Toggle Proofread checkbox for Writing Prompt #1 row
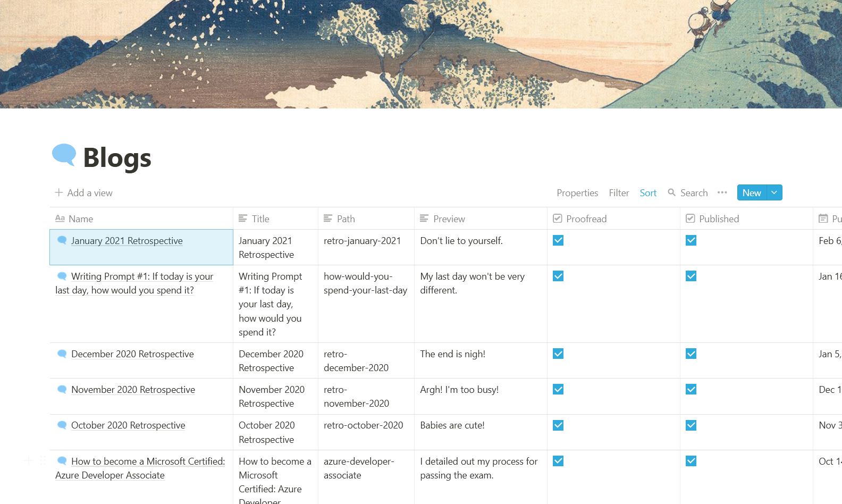Image resolution: width=842 pixels, height=504 pixels. point(558,276)
